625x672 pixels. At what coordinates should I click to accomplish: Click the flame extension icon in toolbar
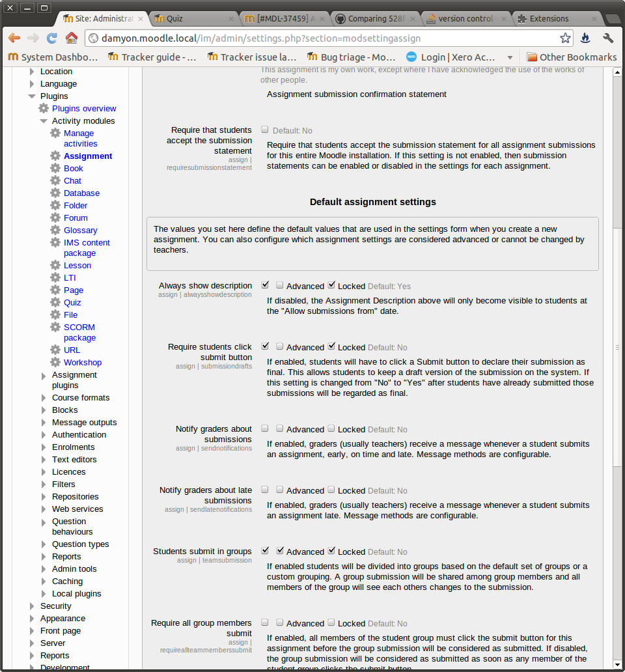click(585, 38)
